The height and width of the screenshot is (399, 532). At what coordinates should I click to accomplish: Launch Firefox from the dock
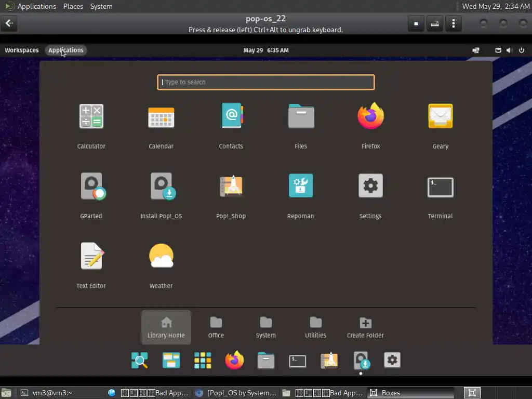pos(234,360)
